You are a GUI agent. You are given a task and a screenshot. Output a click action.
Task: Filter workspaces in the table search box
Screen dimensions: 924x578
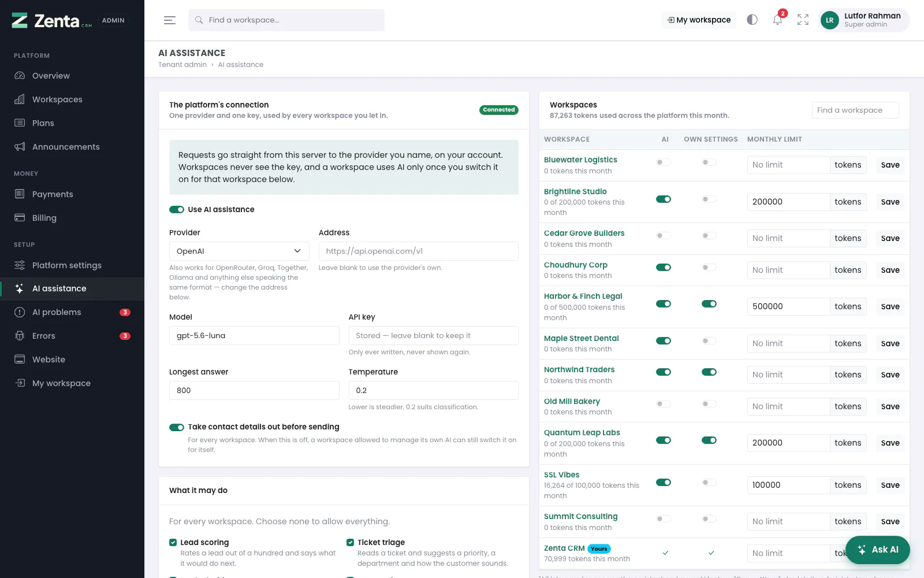[x=855, y=110]
